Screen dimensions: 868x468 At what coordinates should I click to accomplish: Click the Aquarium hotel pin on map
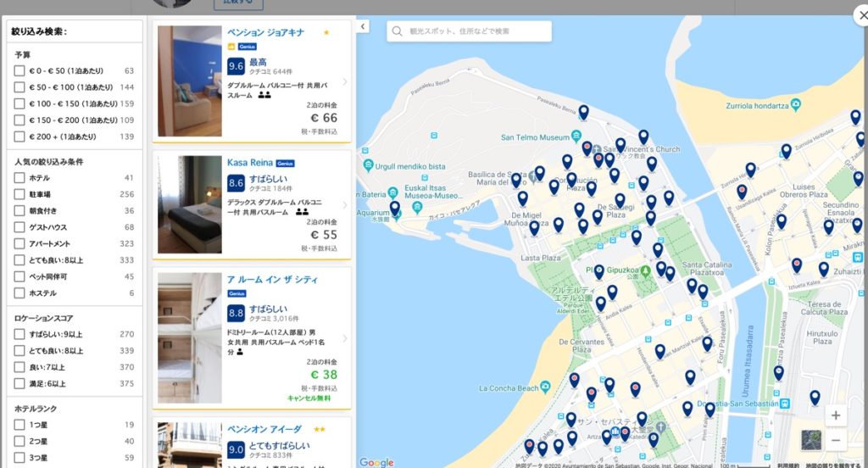[395, 209]
